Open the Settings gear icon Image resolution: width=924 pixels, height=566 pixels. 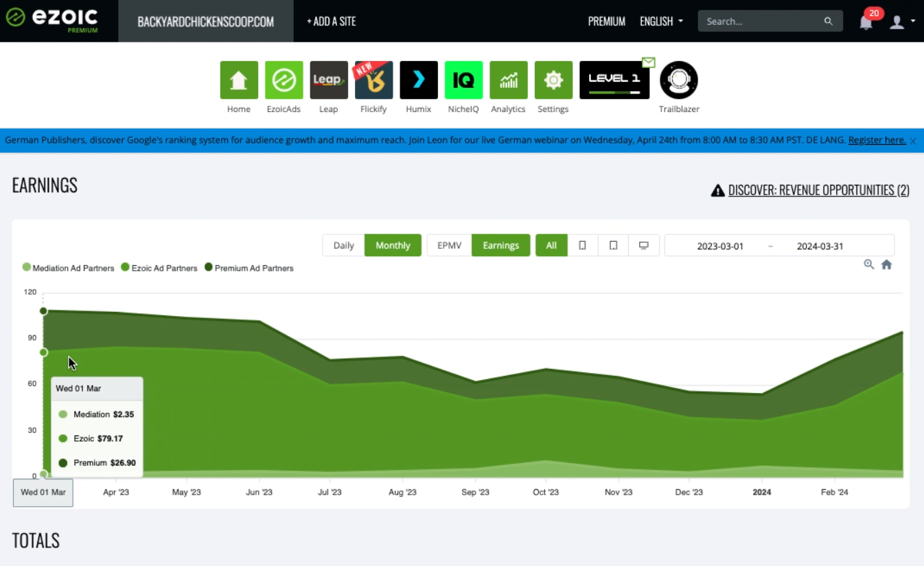tap(553, 80)
